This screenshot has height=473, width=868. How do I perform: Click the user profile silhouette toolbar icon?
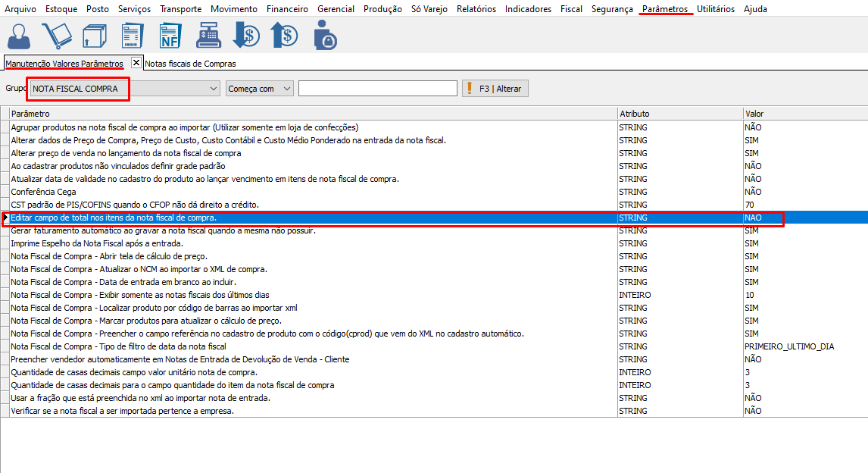(x=19, y=35)
